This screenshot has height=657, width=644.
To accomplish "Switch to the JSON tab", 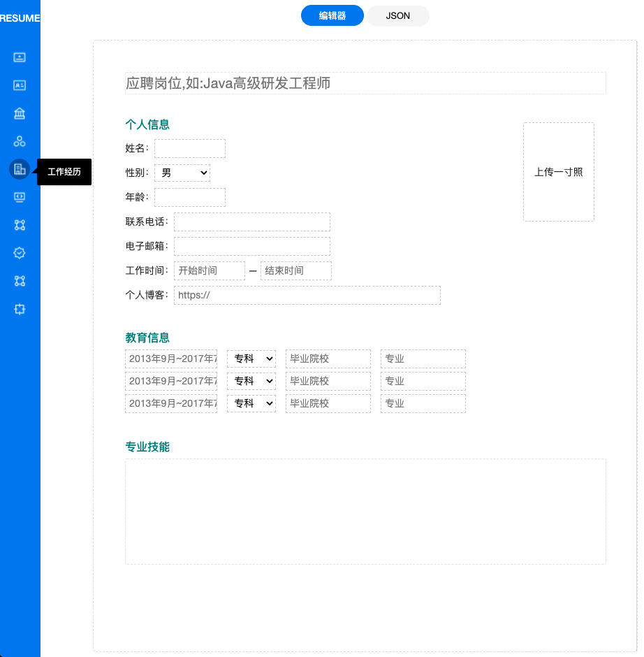I will coord(398,15).
